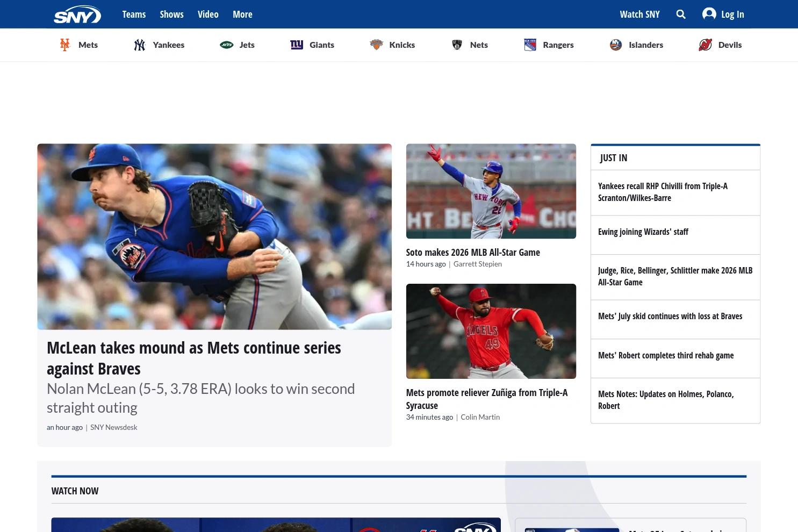This screenshot has width=798, height=532.
Task: Open Judge, Rice, Bellinger All-Star story
Action: click(x=675, y=276)
